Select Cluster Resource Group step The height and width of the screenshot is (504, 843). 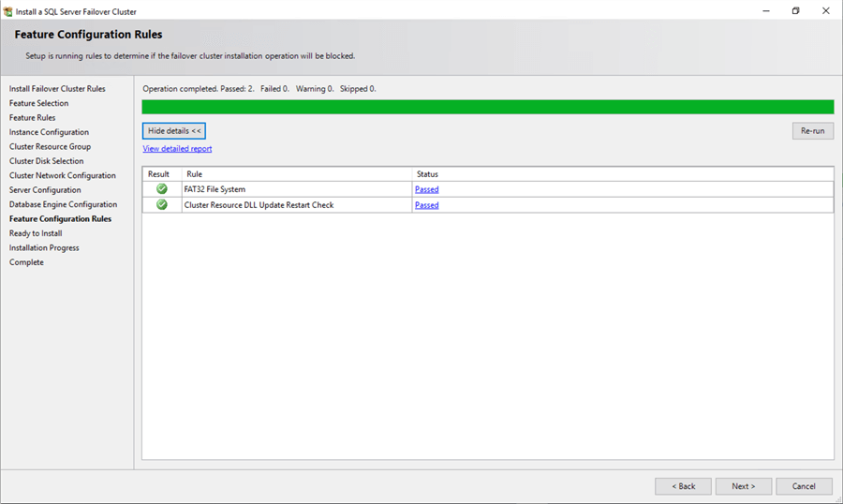click(x=50, y=147)
